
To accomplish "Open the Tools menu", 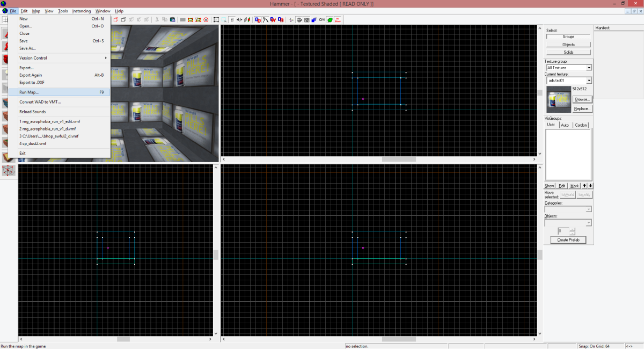I will 63,11.
